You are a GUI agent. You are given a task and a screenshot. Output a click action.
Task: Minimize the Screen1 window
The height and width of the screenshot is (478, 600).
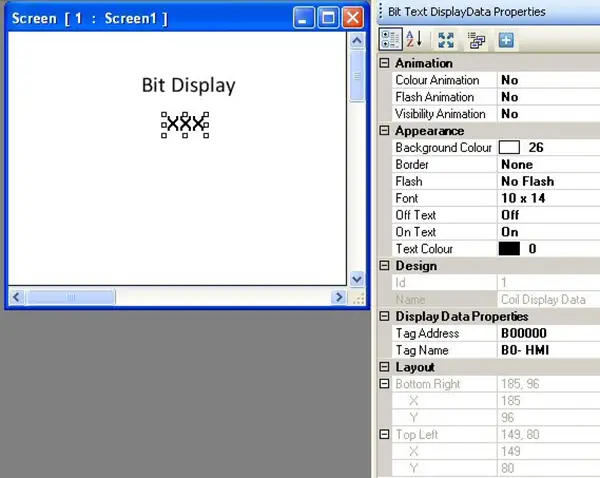303,18
